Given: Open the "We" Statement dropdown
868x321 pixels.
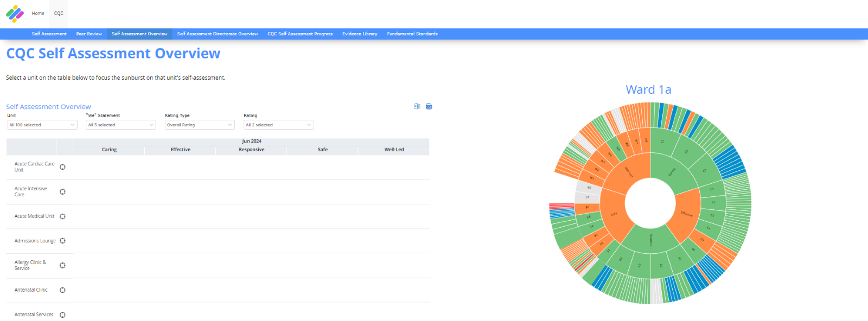Looking at the screenshot, I should coord(121,125).
